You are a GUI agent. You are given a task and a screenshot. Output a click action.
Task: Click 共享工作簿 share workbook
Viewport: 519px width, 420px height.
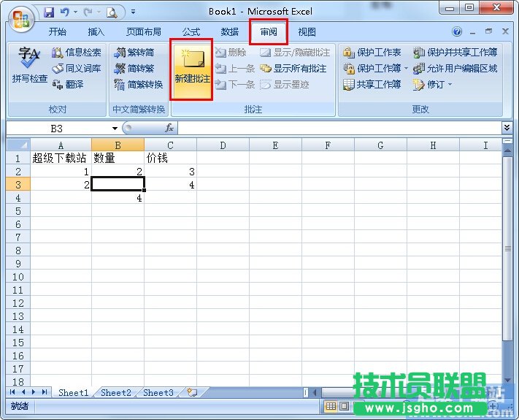tap(372, 85)
